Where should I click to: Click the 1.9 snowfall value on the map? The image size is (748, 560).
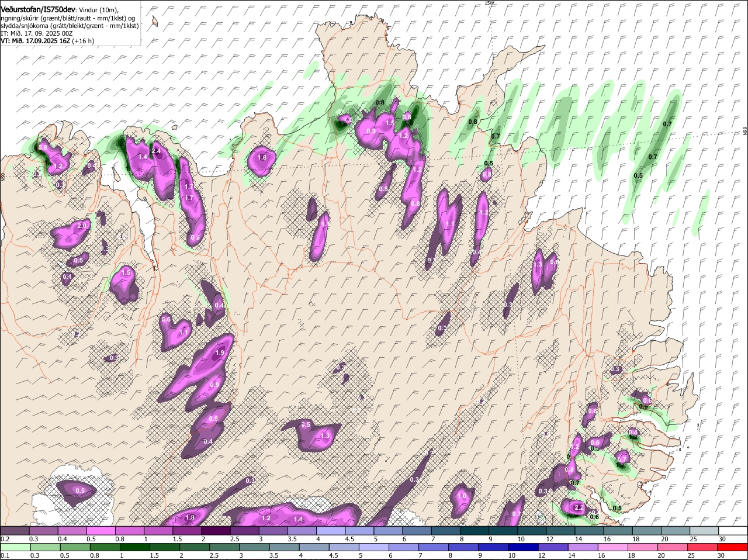coord(220,353)
